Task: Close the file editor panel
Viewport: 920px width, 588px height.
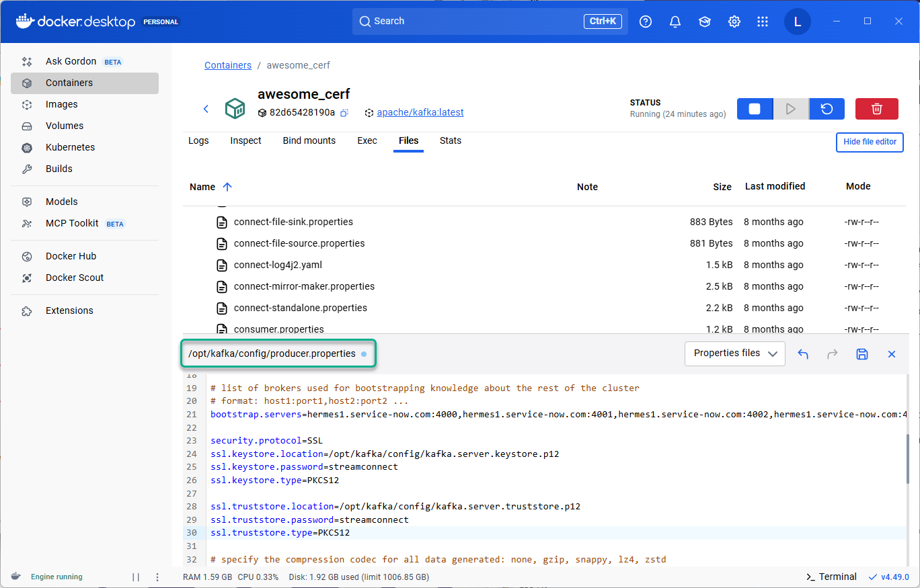Action: 892,354
